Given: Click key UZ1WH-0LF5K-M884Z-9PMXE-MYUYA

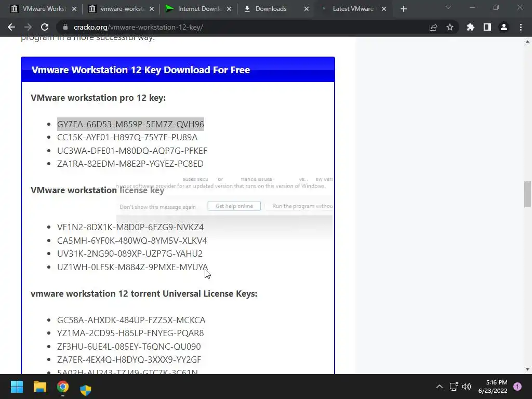Looking at the screenshot, I should pyautogui.click(x=132, y=267).
